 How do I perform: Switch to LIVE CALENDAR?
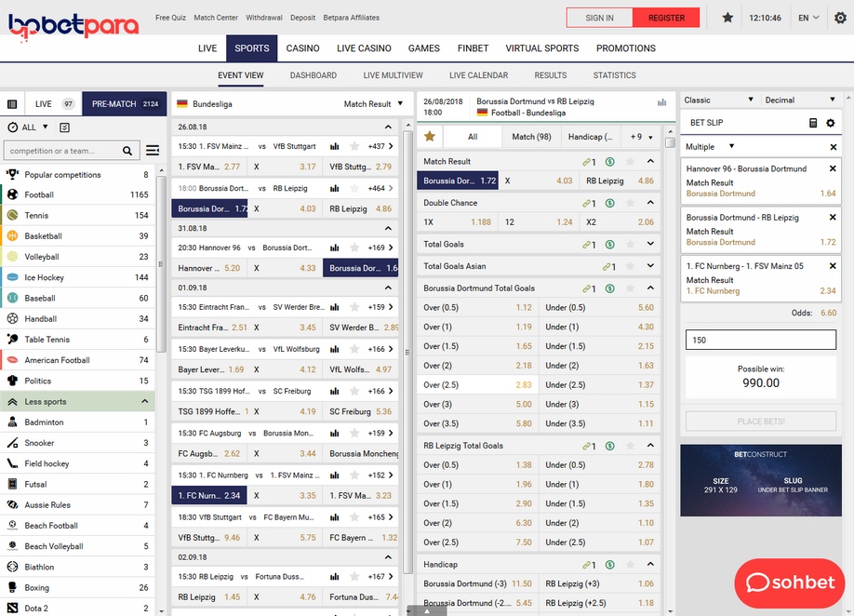pyautogui.click(x=479, y=75)
